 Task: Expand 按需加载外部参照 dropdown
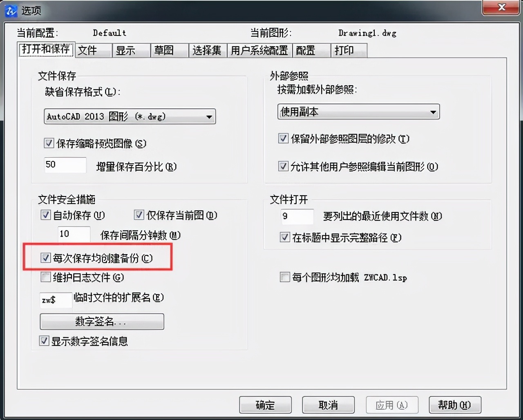(x=358, y=112)
